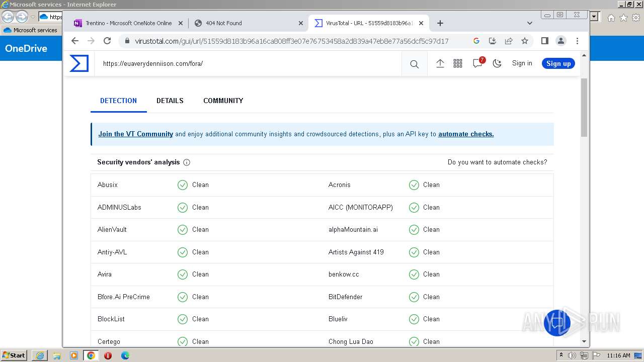Click Do you want to automate checks
Viewport: 644px width, 362px height.
point(497,162)
